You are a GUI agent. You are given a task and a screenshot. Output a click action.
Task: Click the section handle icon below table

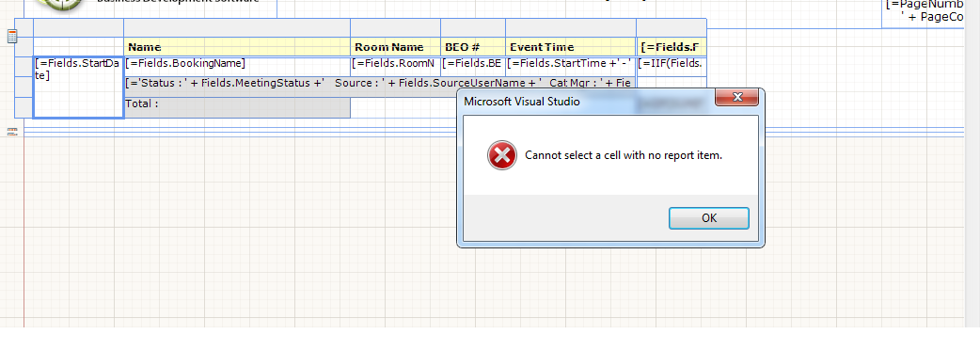click(12, 132)
